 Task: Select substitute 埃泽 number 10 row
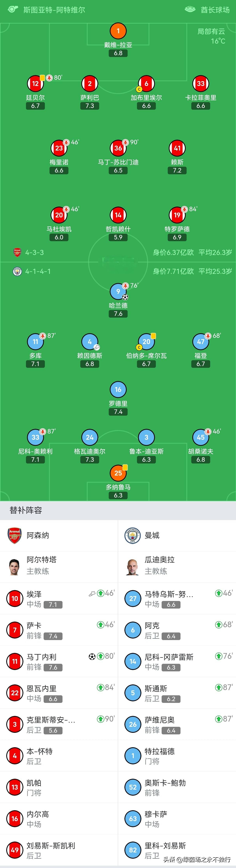59,599
